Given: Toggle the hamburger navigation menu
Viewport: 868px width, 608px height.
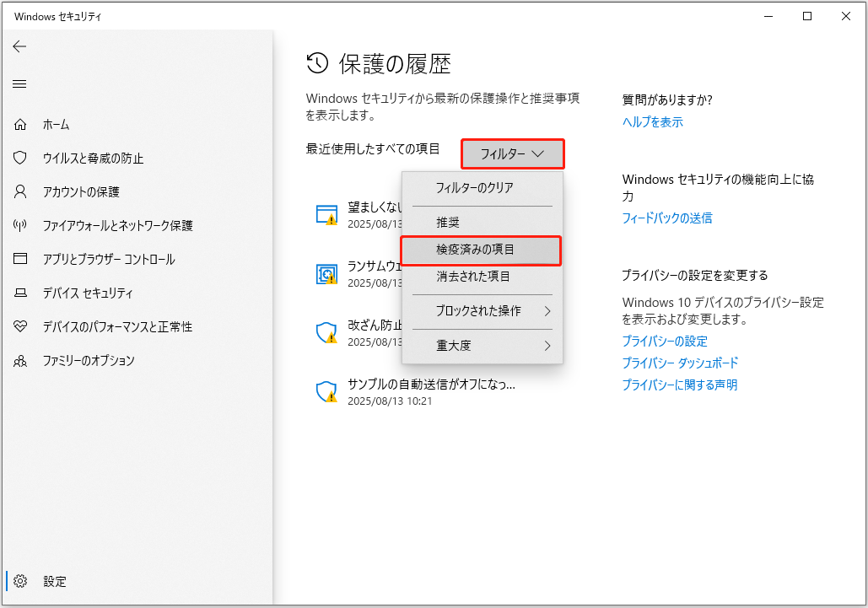Looking at the screenshot, I should click(x=20, y=83).
